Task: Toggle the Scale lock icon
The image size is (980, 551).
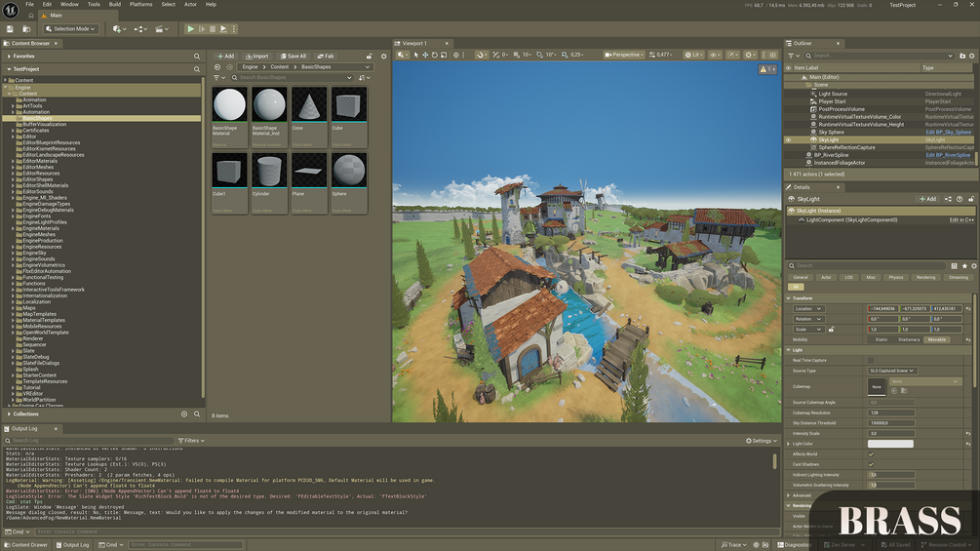Action: tap(831, 330)
